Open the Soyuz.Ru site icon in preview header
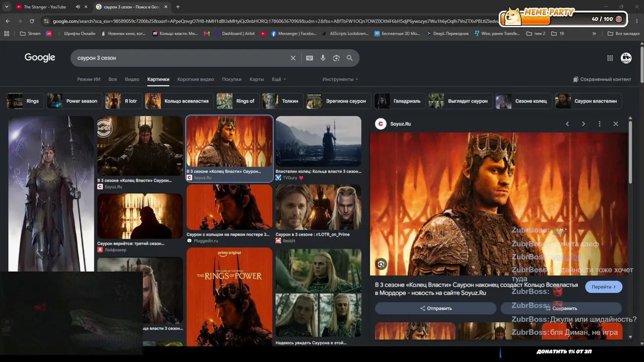 click(381, 124)
